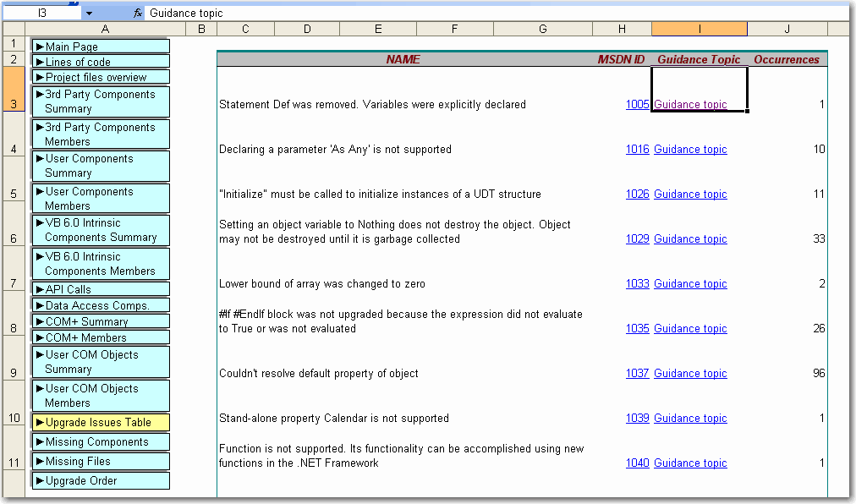Open COM+ Summary navigation button
Image resolution: width=856 pixels, height=504 pixels.
pyautogui.click(x=100, y=321)
